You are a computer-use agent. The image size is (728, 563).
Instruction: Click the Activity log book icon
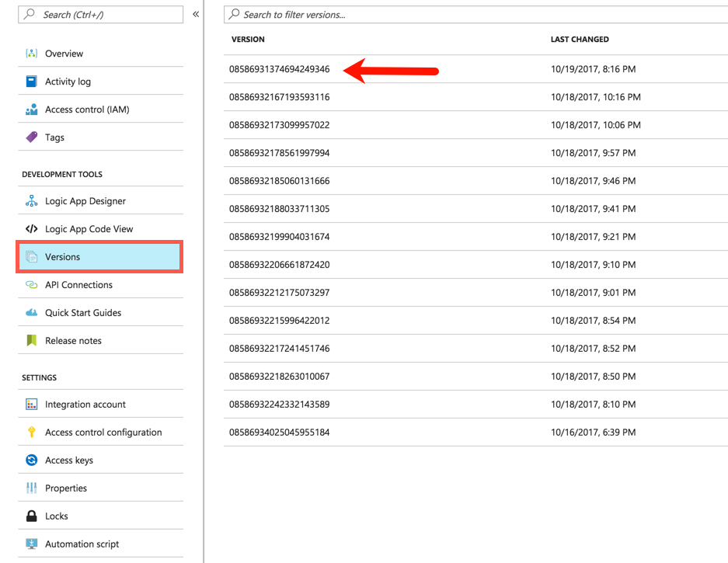(31, 82)
